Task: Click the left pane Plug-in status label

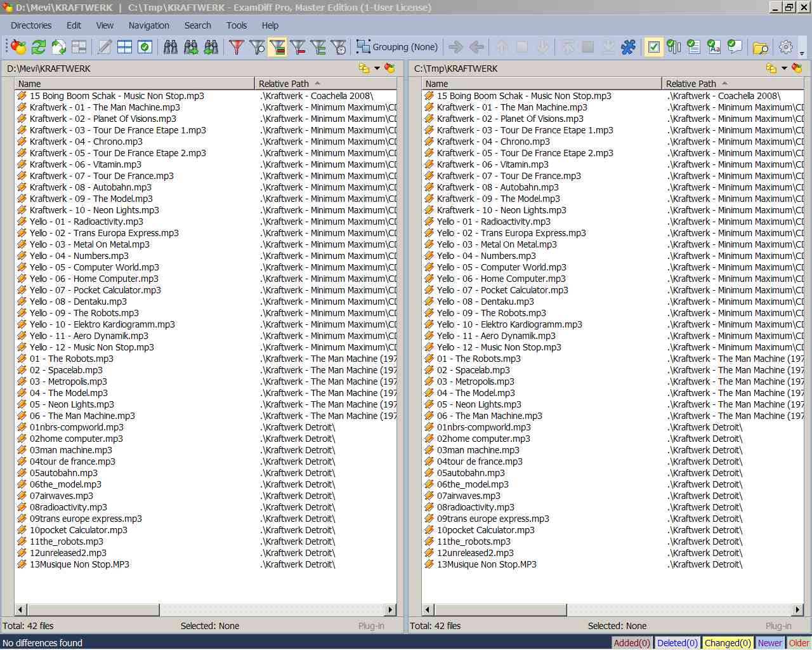Action: point(371,626)
